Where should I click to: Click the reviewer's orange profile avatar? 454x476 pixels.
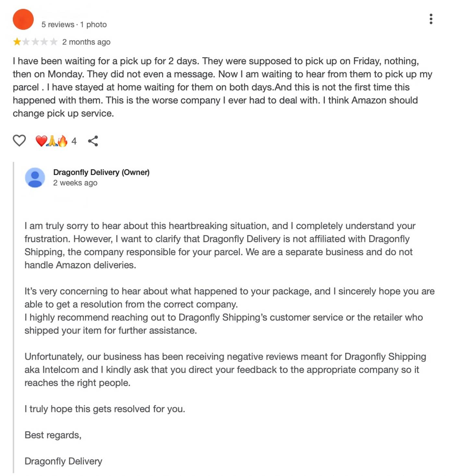(23, 19)
